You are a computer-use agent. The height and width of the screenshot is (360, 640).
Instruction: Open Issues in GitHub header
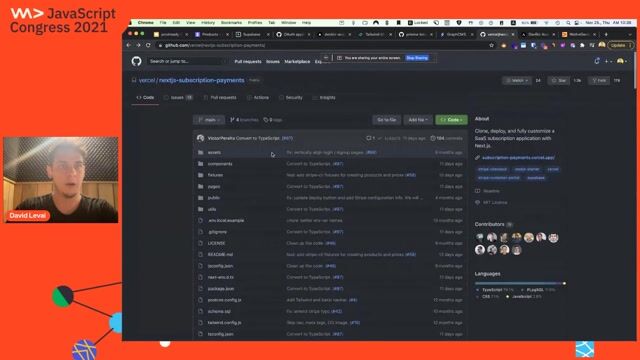coord(273,62)
